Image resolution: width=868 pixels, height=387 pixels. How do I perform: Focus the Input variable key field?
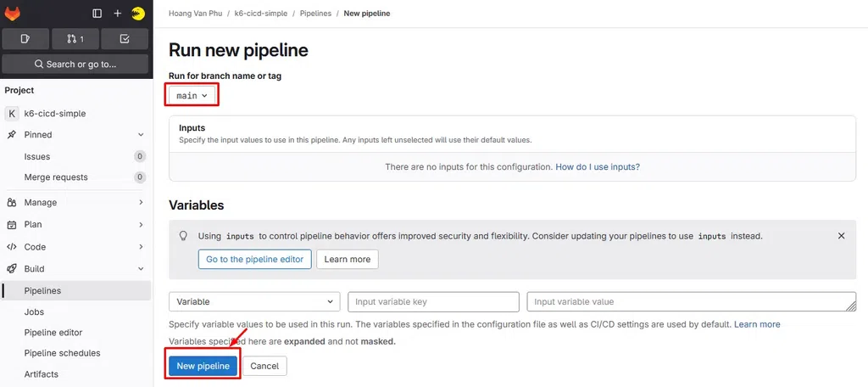433,301
